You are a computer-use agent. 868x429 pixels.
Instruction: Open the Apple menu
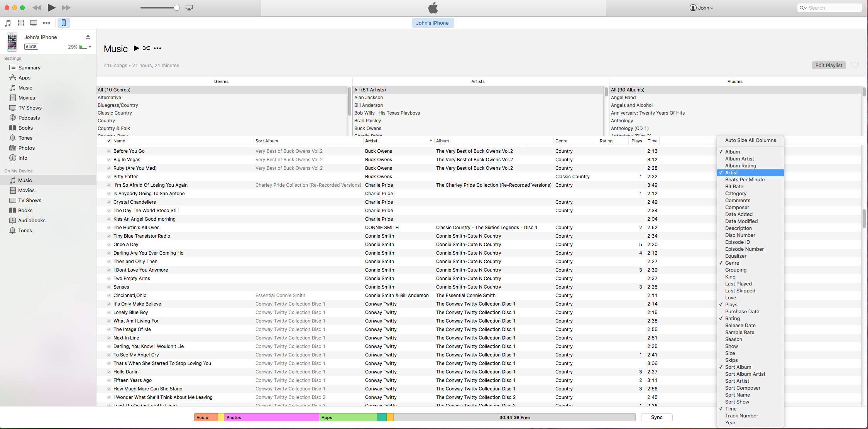click(433, 8)
